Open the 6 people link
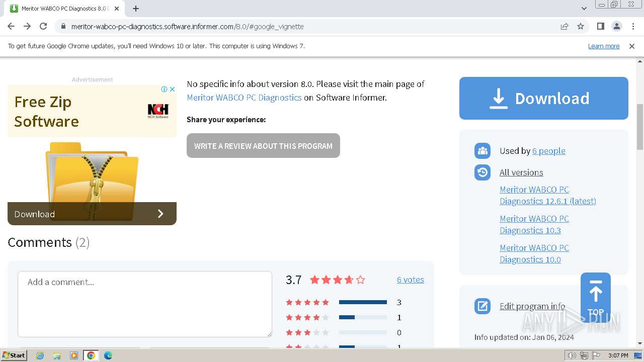The image size is (644, 362). [548, 151]
